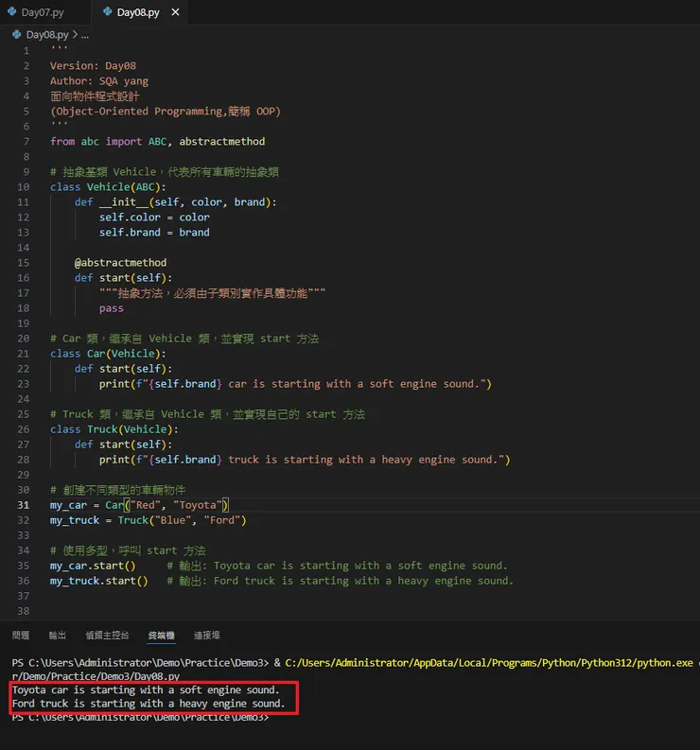This screenshot has width=700, height=750.
Task: Click 'class Truck(Vehicle):' on line 26
Action: click(114, 429)
